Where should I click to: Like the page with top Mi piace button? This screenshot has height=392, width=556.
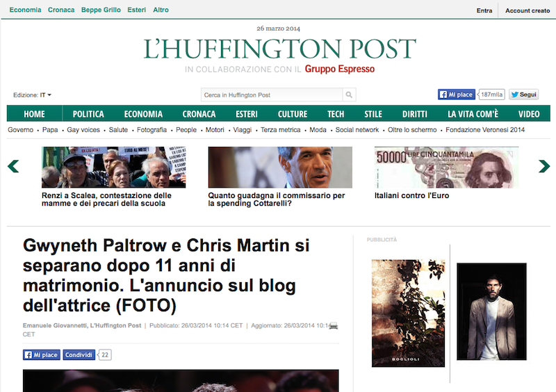(457, 95)
